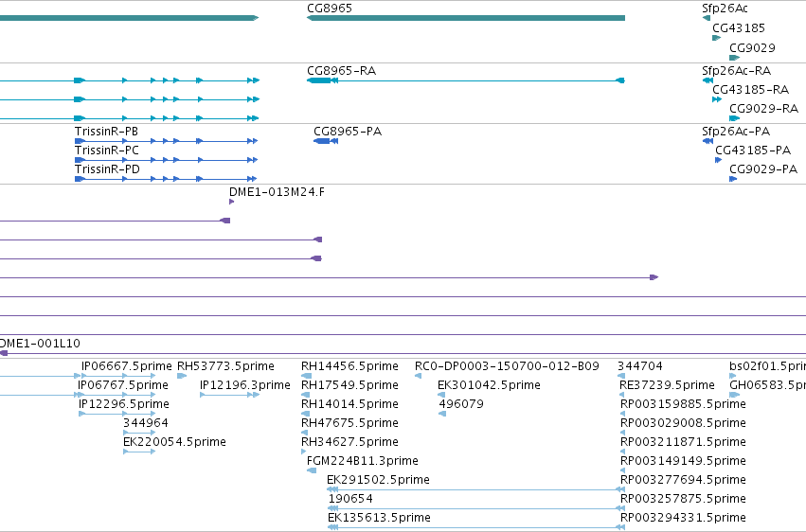Select the DME1-013M24.F clone label

coord(277,192)
